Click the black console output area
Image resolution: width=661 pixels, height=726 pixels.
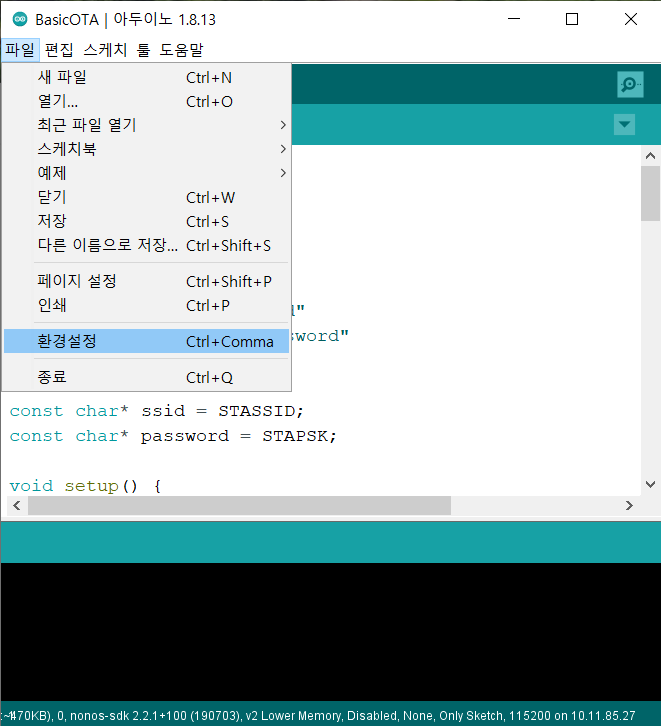(x=330, y=632)
